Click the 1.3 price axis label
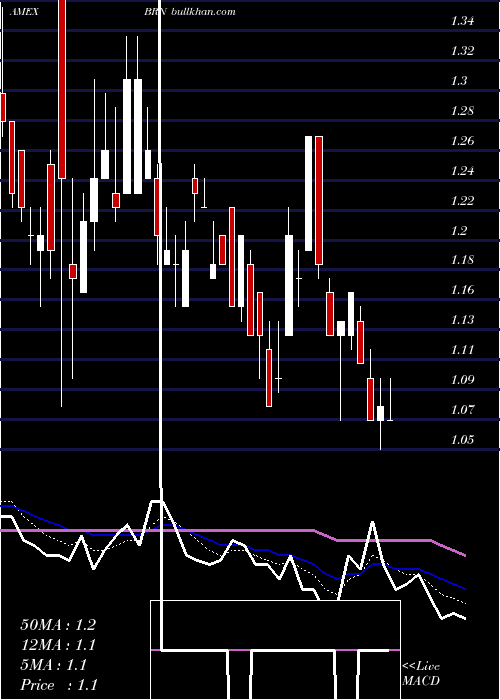Viewport: 500px width, 700px height. [x=458, y=80]
